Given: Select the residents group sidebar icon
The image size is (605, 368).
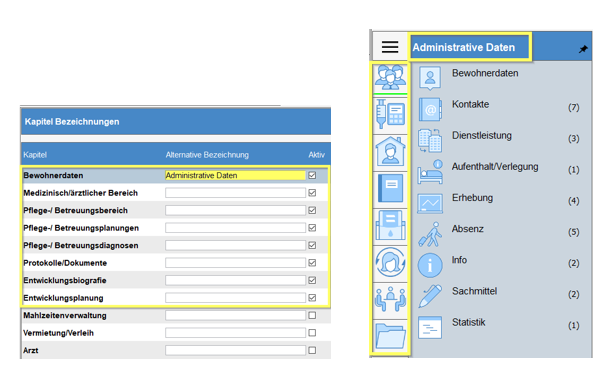Looking at the screenshot, I should point(390,77).
